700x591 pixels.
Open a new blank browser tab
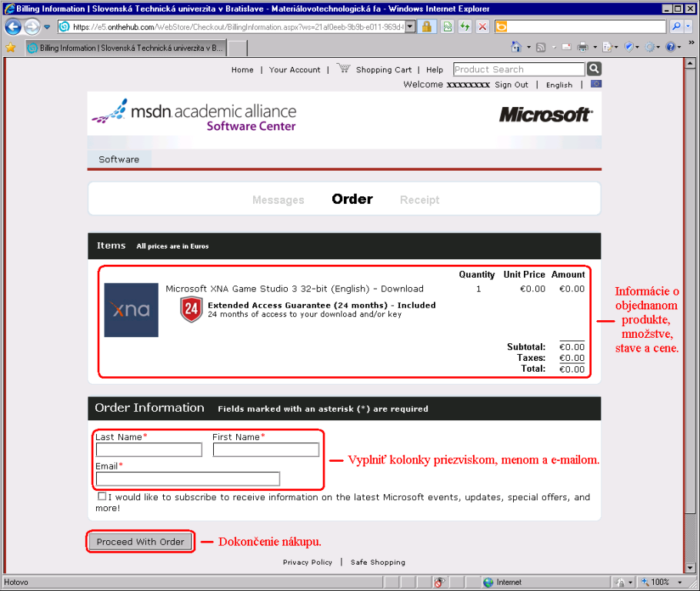point(238,48)
